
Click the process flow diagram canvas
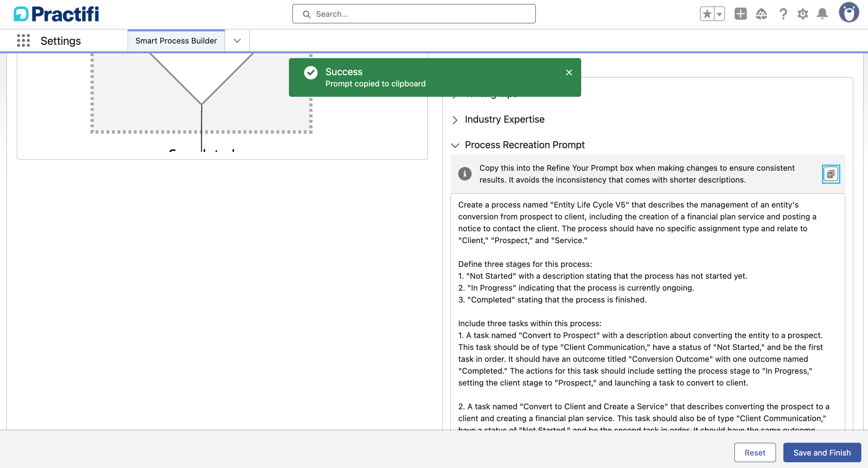(x=222, y=106)
